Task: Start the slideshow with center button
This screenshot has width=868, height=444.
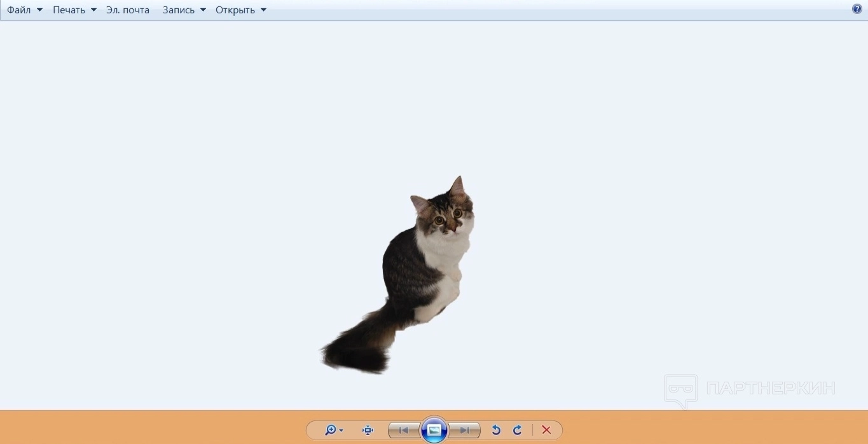Action: tap(434, 430)
